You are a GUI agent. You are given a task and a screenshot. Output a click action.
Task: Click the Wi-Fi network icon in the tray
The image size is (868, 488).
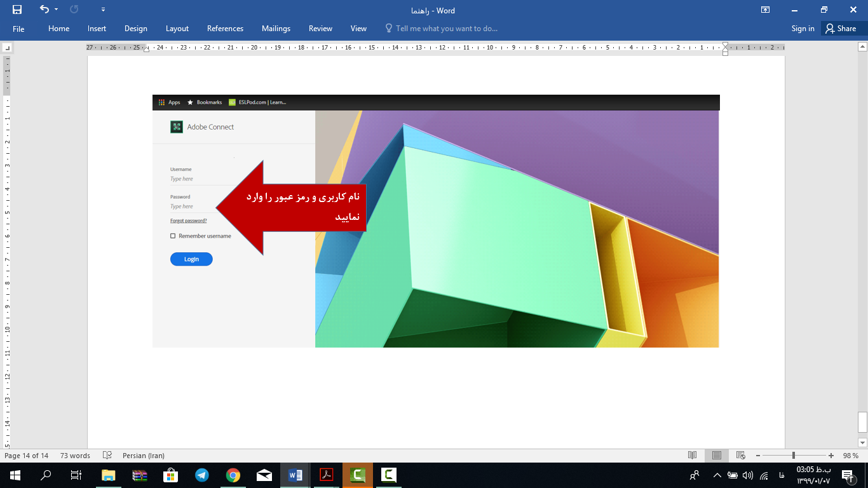click(764, 475)
